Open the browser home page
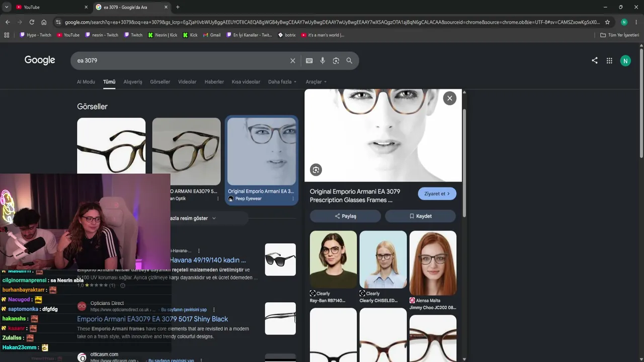This screenshot has height=362, width=644. point(44,22)
